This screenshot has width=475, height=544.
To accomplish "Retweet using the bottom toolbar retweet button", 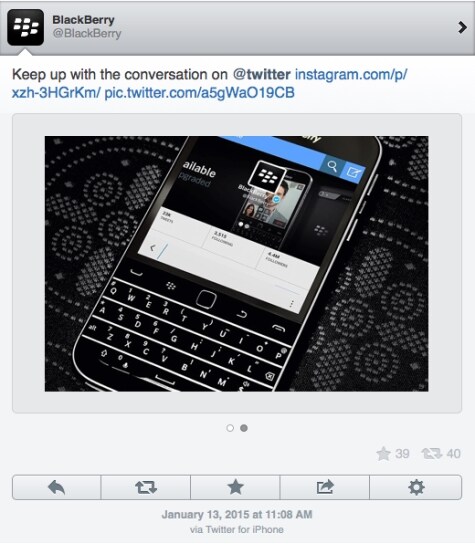I will 146,487.
